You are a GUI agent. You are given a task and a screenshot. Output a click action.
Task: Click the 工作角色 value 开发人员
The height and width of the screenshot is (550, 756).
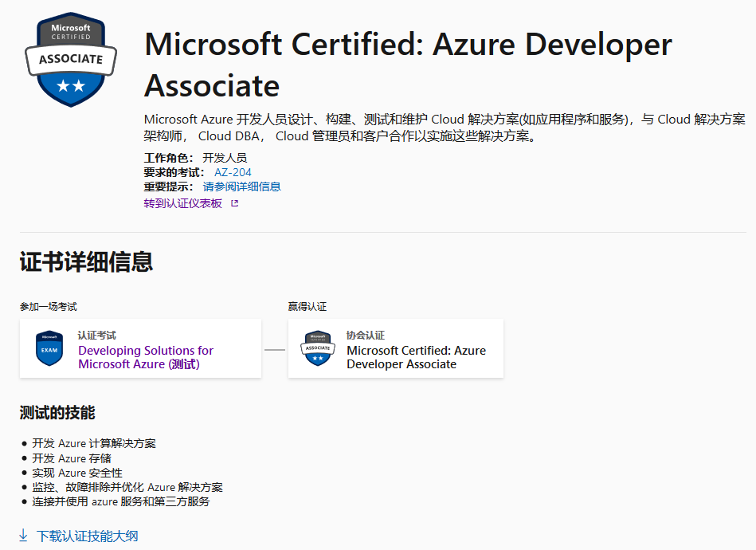point(225,158)
